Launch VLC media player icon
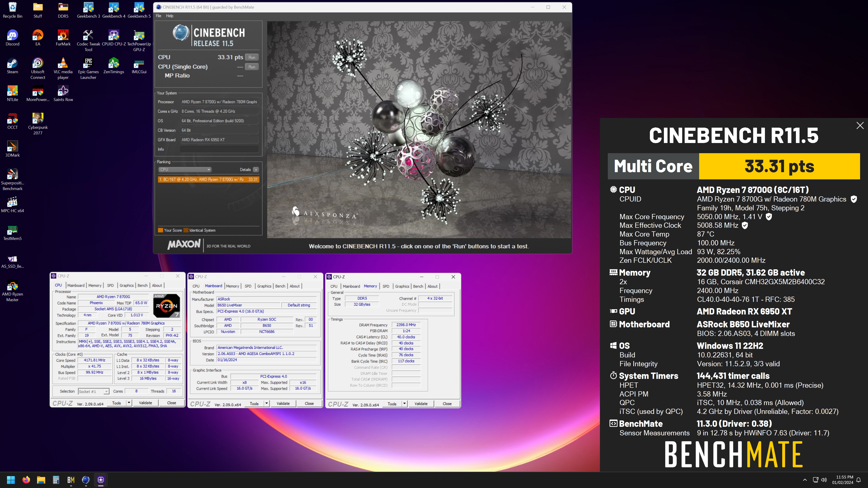868x488 pixels. click(63, 68)
